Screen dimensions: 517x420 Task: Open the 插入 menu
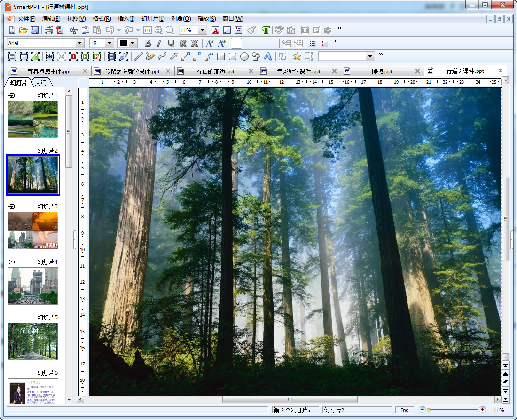[x=126, y=19]
